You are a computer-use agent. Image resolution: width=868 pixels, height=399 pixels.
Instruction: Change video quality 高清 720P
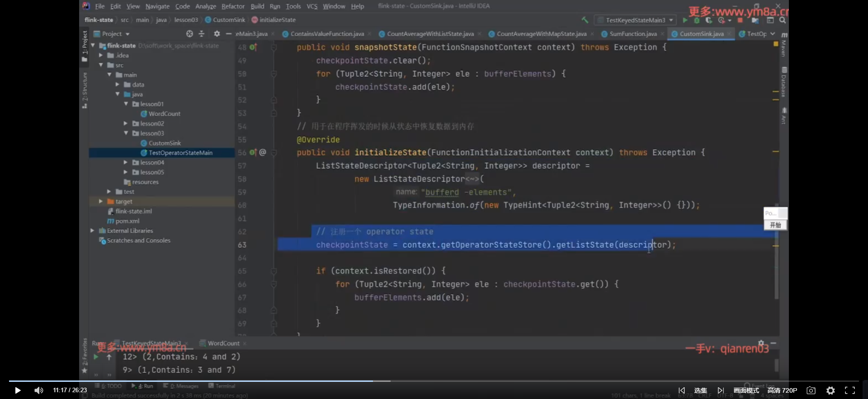coord(782,390)
